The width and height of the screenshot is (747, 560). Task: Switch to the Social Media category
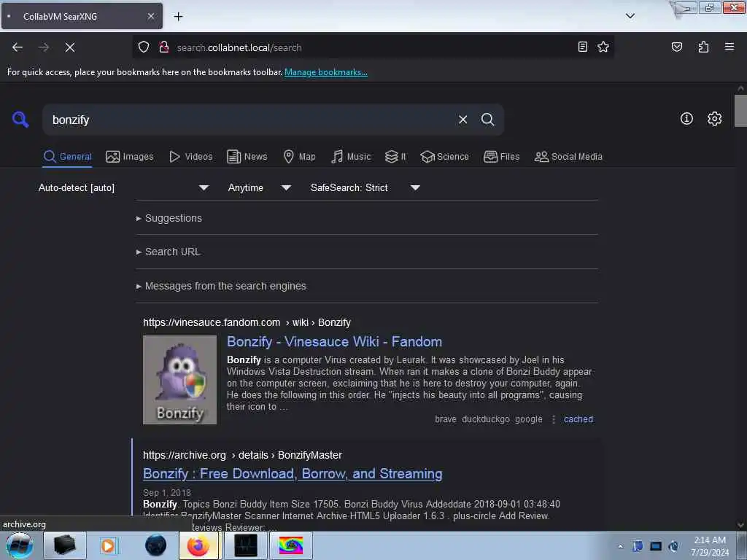click(x=568, y=157)
